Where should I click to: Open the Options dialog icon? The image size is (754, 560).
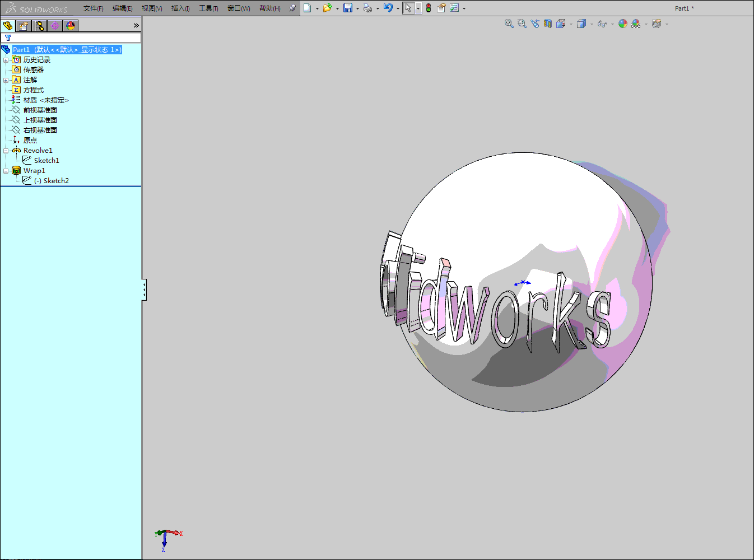pos(454,8)
